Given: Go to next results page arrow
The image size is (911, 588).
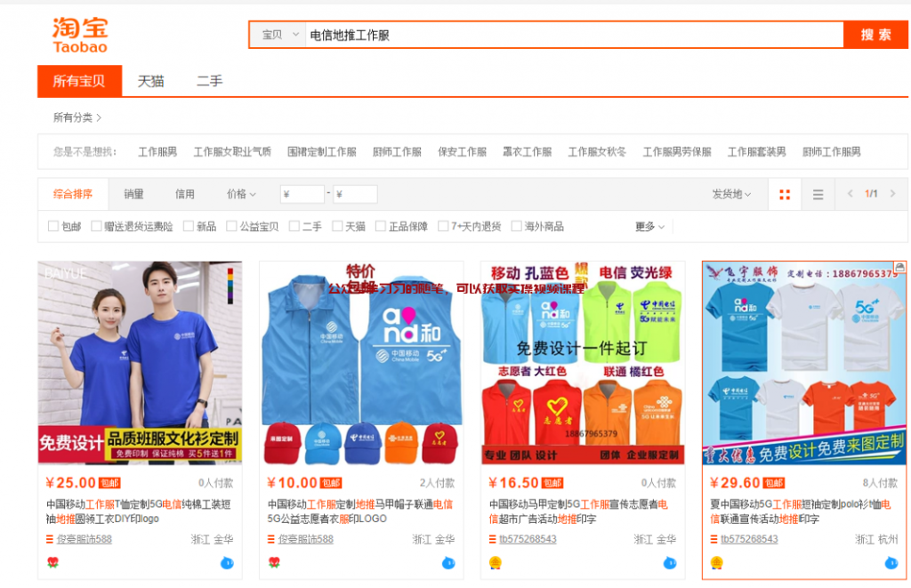Looking at the screenshot, I should tap(892, 194).
